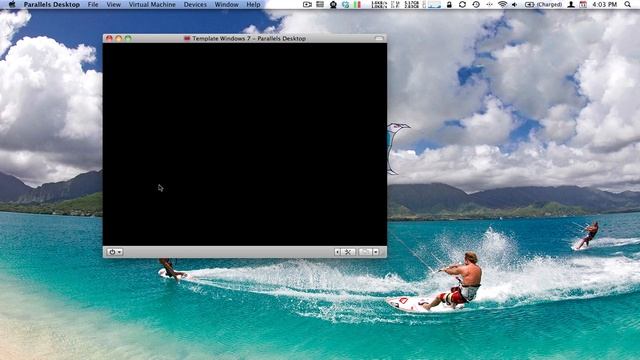Image resolution: width=640 pixels, height=360 pixels.
Task: Click the battery Charged indicator
Action: point(543,4)
